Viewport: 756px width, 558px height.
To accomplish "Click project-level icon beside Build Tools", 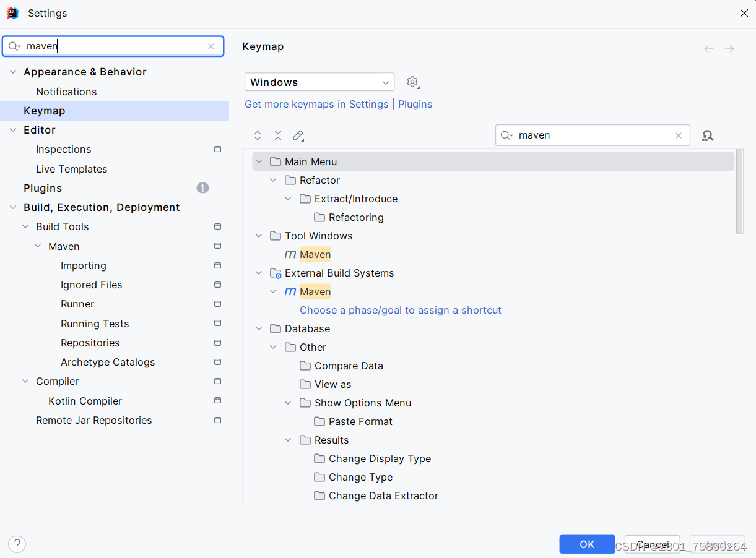I will coord(217,226).
